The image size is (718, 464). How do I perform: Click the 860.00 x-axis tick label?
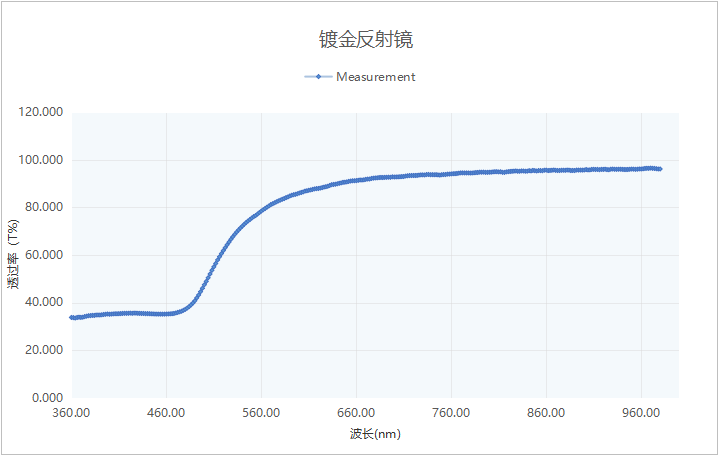tap(546, 412)
